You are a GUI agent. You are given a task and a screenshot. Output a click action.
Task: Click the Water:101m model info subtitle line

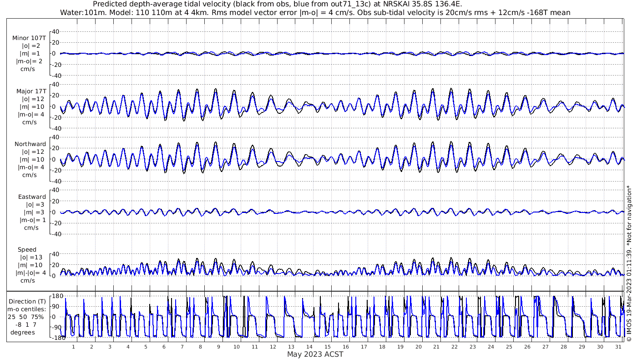pos(315,12)
